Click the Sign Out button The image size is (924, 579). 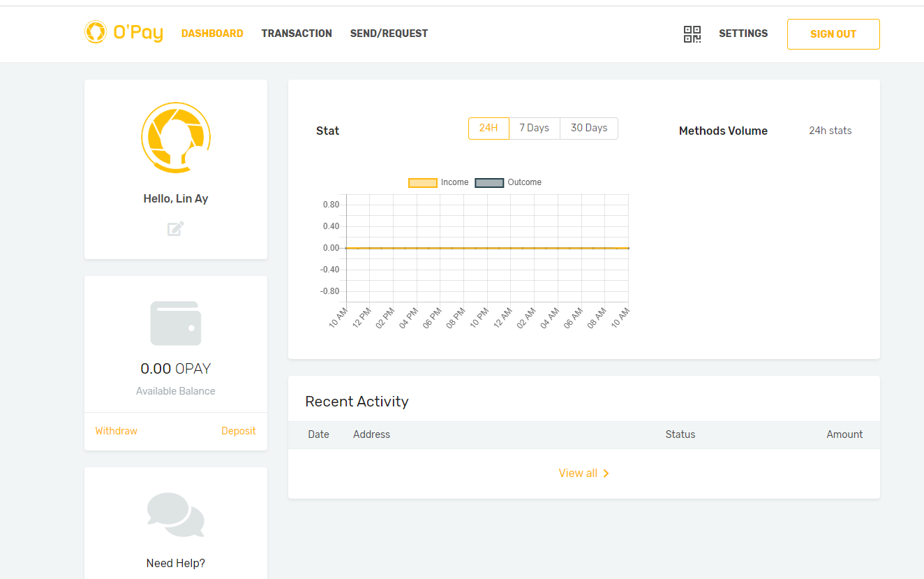point(833,34)
